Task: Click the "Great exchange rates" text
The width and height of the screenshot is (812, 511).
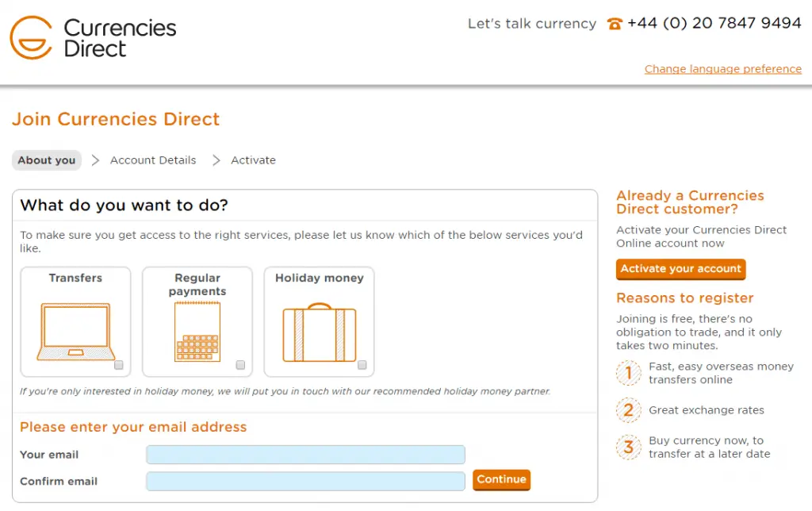Action: (707, 410)
